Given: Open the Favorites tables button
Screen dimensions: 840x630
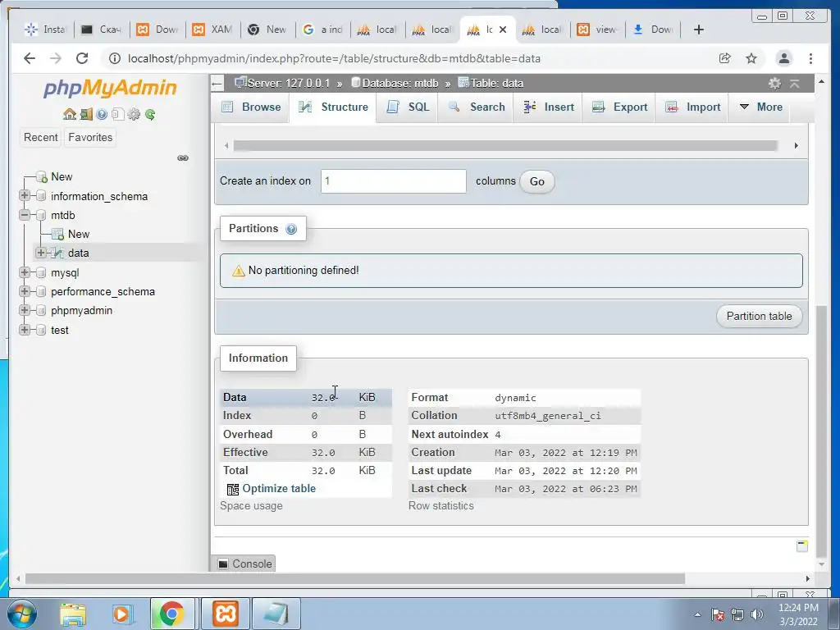Looking at the screenshot, I should coord(90,138).
